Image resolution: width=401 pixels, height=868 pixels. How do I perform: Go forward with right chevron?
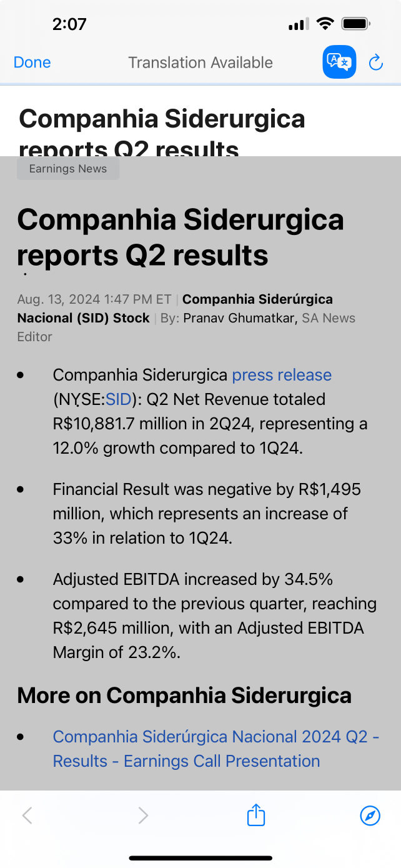143,816
